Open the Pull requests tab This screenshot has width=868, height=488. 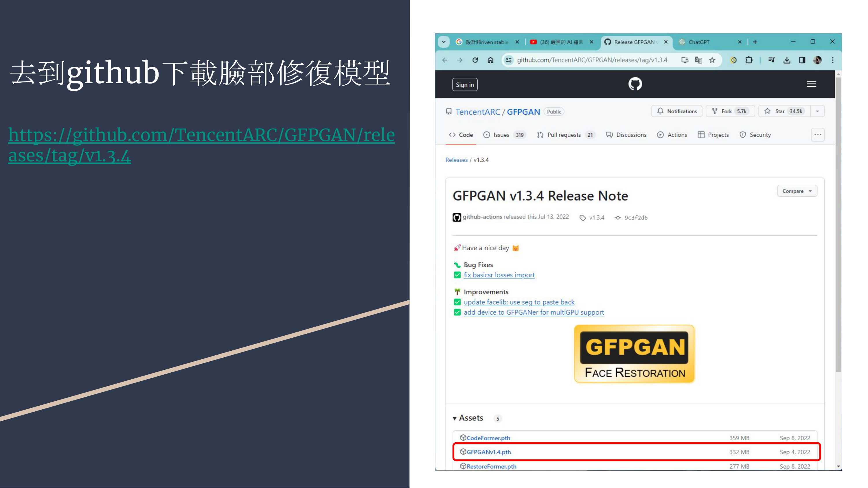pos(566,135)
